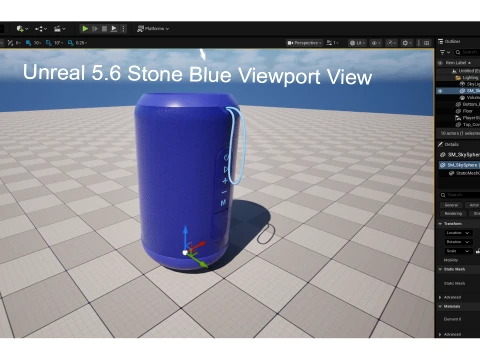The width and height of the screenshot is (480, 360).
Task: Open the Outliner filter options dropdown
Action: (445, 52)
